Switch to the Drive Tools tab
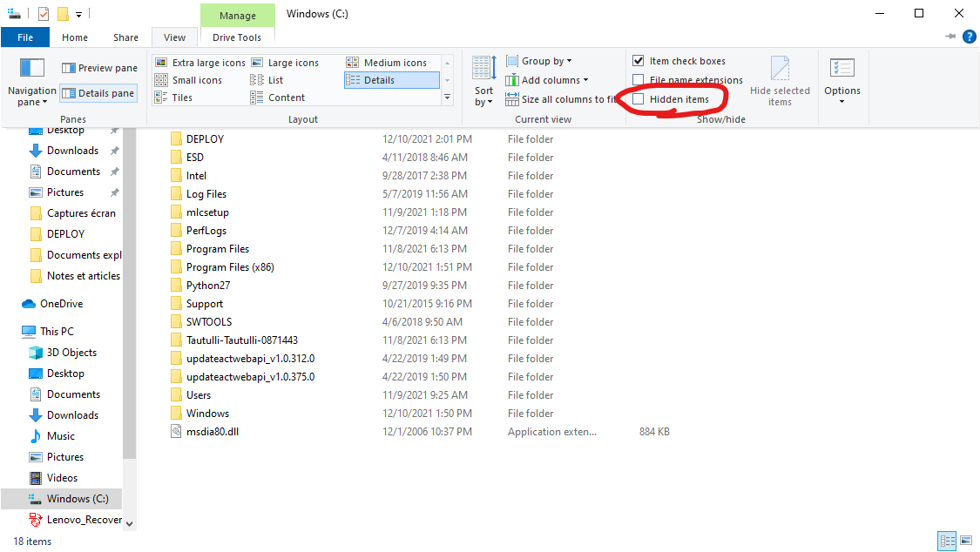This screenshot has width=980, height=552. click(x=237, y=37)
